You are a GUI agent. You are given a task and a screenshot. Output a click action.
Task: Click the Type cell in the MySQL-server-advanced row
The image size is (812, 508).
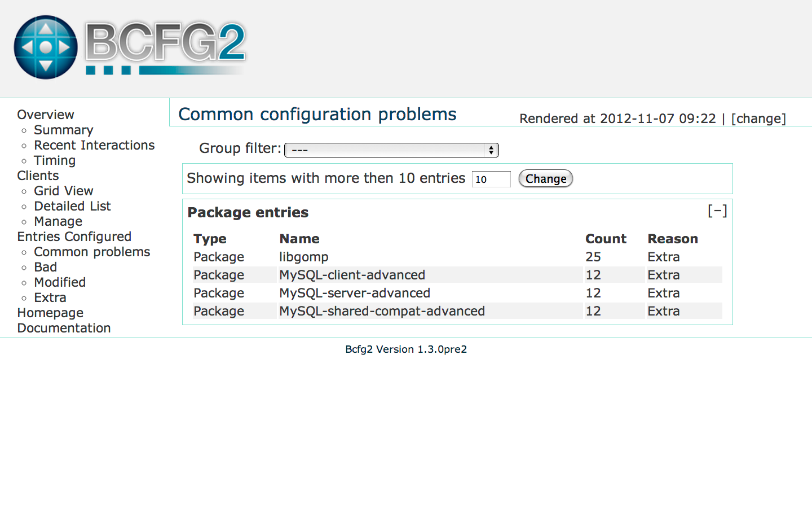click(219, 293)
